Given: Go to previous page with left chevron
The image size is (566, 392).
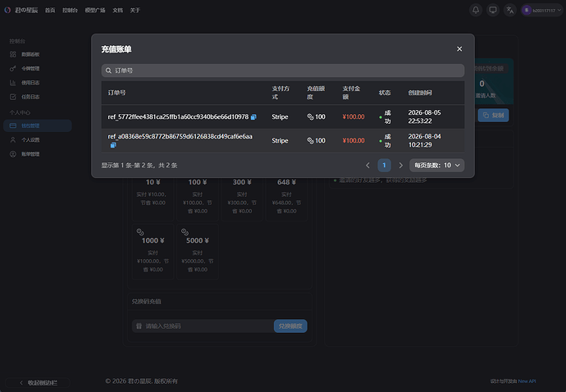Looking at the screenshot, I should tap(367, 166).
